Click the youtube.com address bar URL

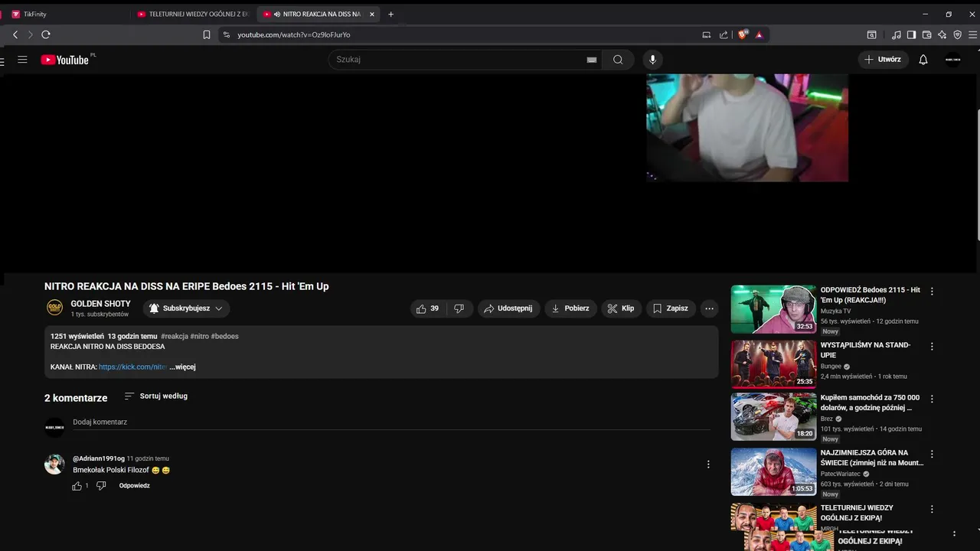(294, 34)
